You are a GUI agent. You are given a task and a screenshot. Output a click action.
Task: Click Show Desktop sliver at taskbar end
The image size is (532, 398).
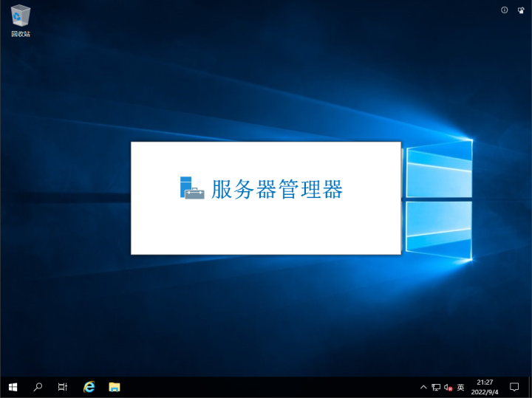click(x=530, y=387)
